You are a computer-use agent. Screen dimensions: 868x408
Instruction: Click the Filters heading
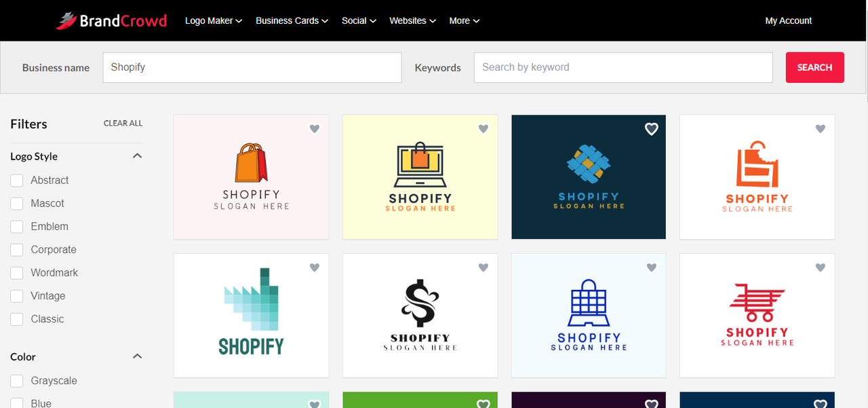point(28,124)
